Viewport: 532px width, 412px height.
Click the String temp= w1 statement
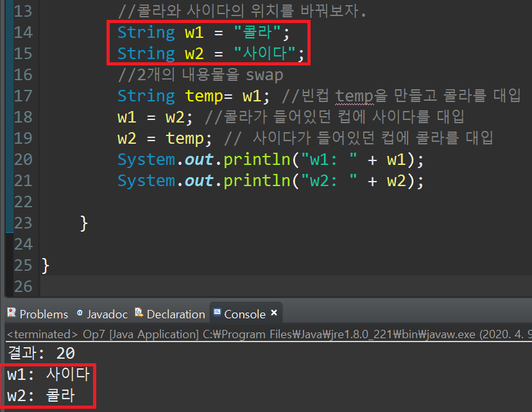tap(193, 96)
